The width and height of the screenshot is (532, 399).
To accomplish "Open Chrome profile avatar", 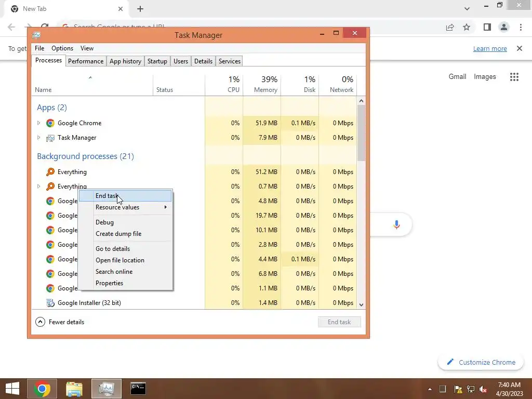I will click(504, 27).
